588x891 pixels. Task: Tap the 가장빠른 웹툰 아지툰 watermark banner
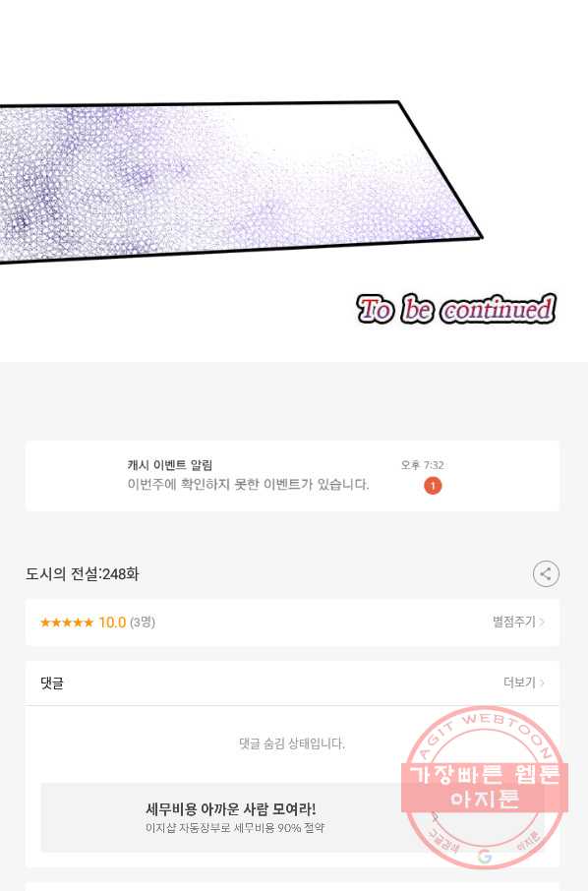(485, 787)
